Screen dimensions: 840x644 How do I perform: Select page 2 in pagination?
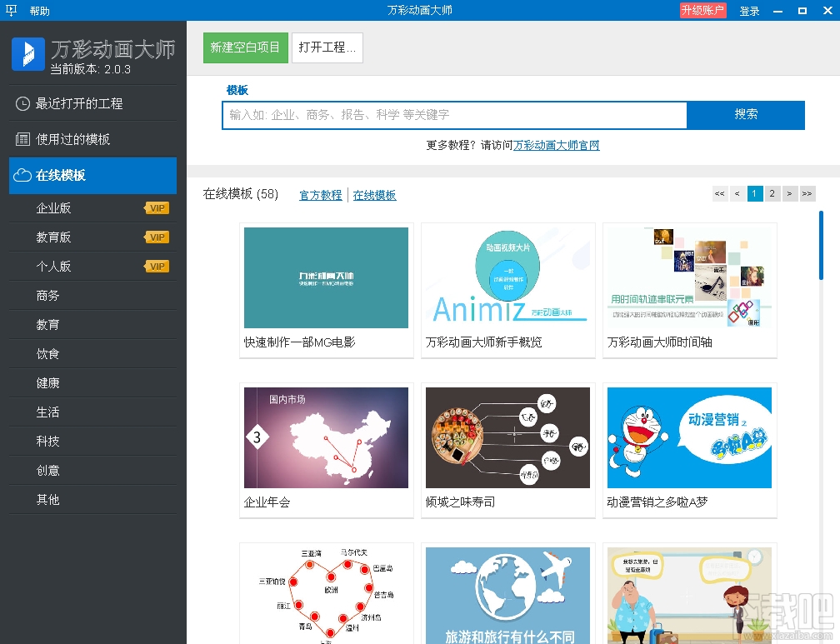click(772, 193)
